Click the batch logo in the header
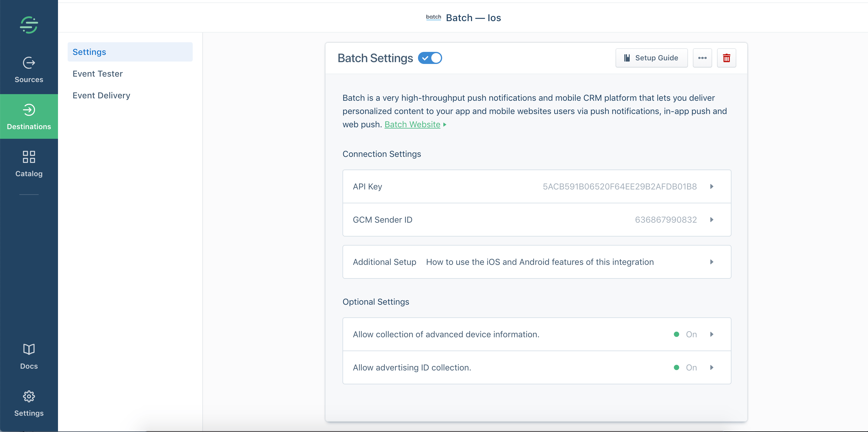This screenshot has width=868, height=432. 433,17
